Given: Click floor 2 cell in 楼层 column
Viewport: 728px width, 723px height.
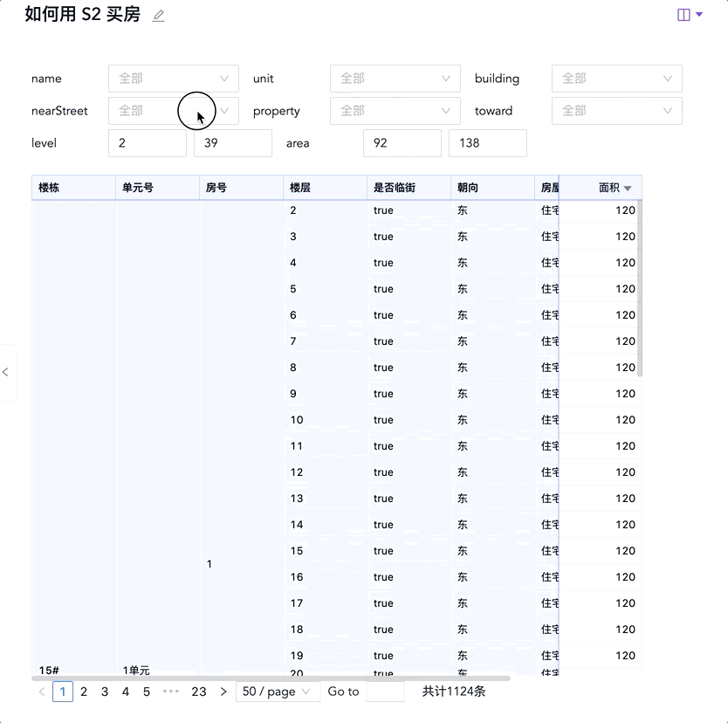Looking at the screenshot, I should (x=325, y=210).
